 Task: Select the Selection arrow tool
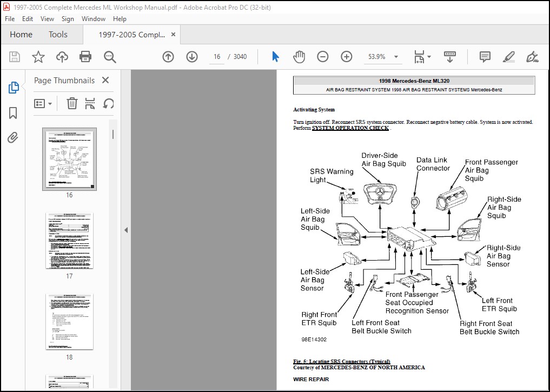pyautogui.click(x=276, y=57)
